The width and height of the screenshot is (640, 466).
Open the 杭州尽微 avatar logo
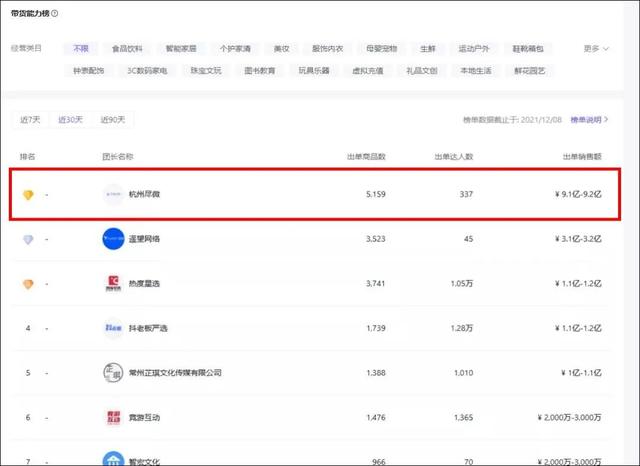pyautogui.click(x=113, y=194)
